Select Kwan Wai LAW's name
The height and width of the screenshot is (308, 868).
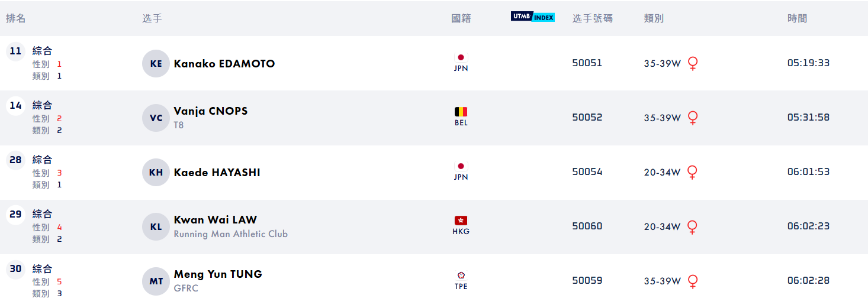[x=215, y=220]
